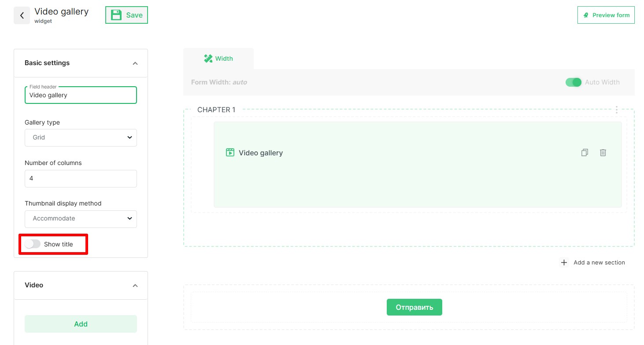
Task: Collapse the Video section panel
Action: (135, 286)
